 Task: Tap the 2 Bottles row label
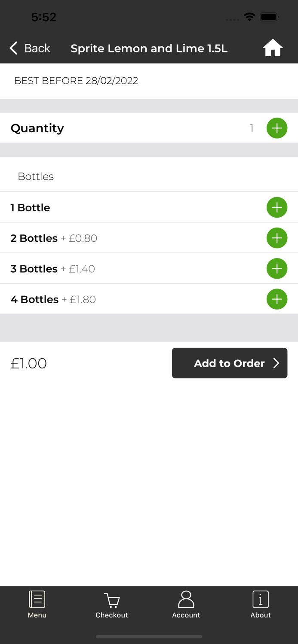pos(34,238)
